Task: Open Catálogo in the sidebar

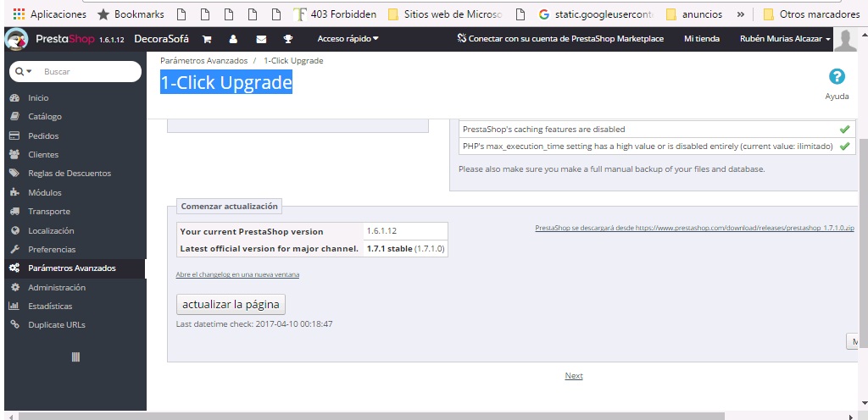Action: tap(45, 117)
